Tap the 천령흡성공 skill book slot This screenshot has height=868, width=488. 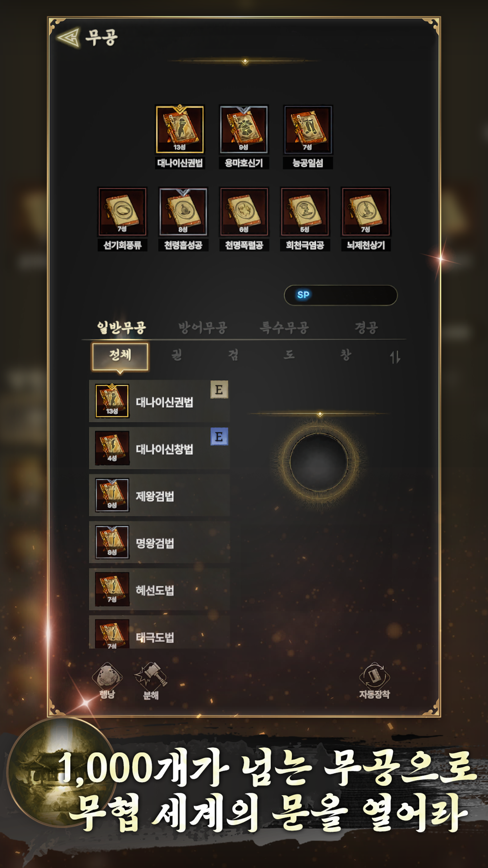coord(183,212)
